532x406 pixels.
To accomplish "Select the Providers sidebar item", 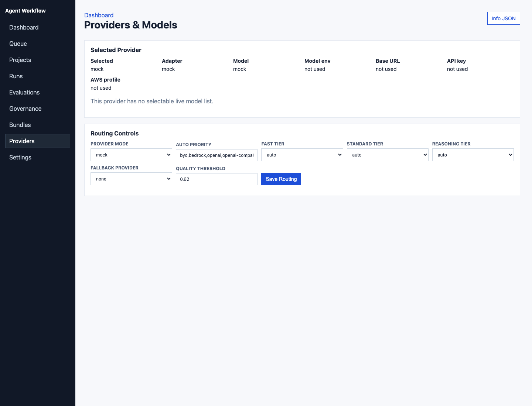I will (x=37, y=141).
